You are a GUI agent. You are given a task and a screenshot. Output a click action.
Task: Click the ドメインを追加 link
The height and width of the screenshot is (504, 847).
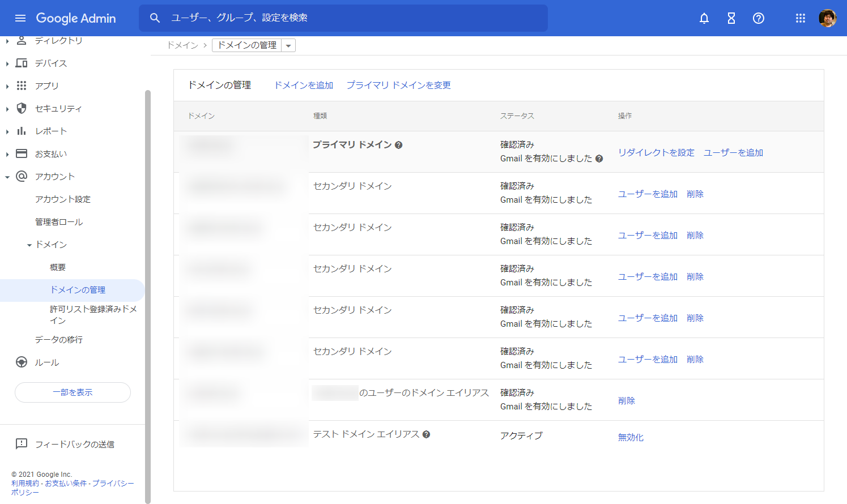tap(304, 85)
